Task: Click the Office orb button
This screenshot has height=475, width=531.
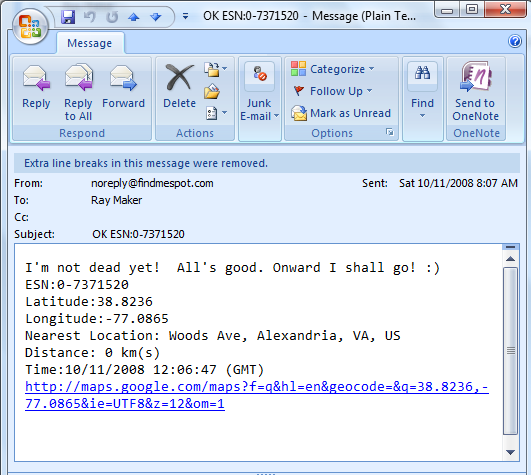Action: click(x=30, y=26)
